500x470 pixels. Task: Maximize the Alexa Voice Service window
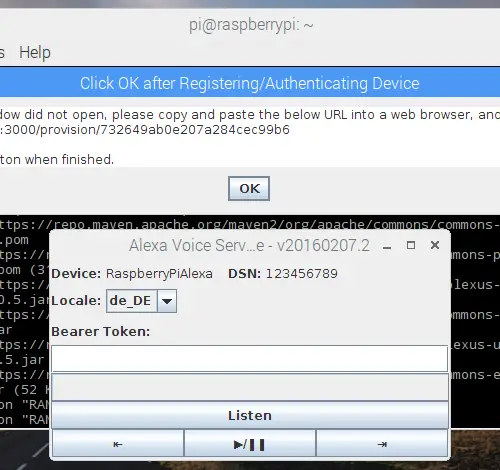click(x=411, y=245)
